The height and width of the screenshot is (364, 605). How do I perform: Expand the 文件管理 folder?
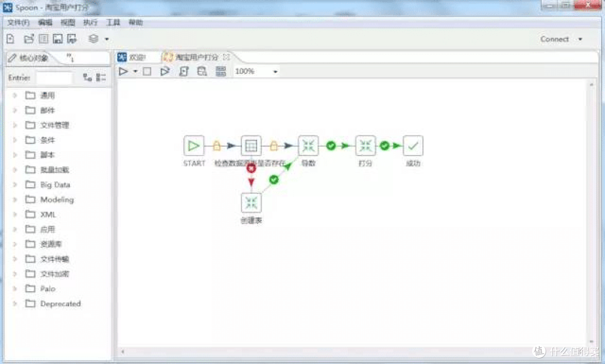[x=15, y=124]
